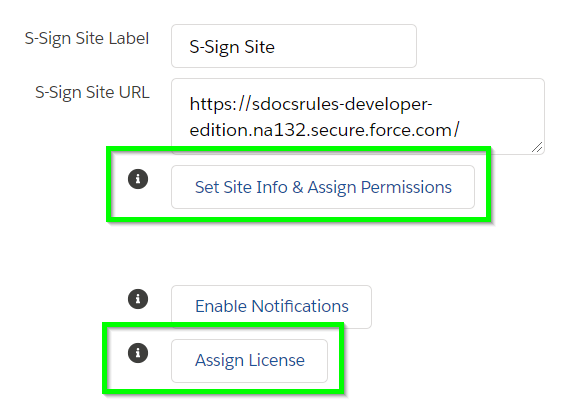Place cursor on 'https://sdocsrules-developer-' URL line

coord(311,104)
